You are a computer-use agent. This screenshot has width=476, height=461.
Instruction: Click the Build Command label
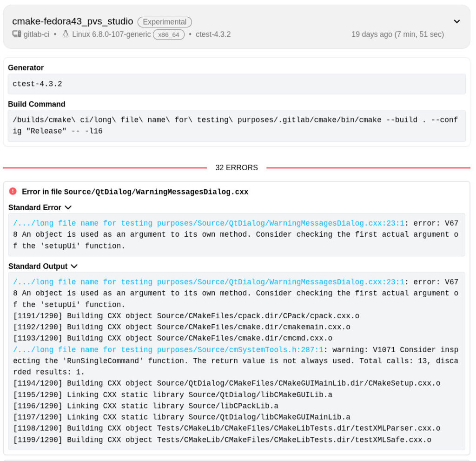coord(36,104)
